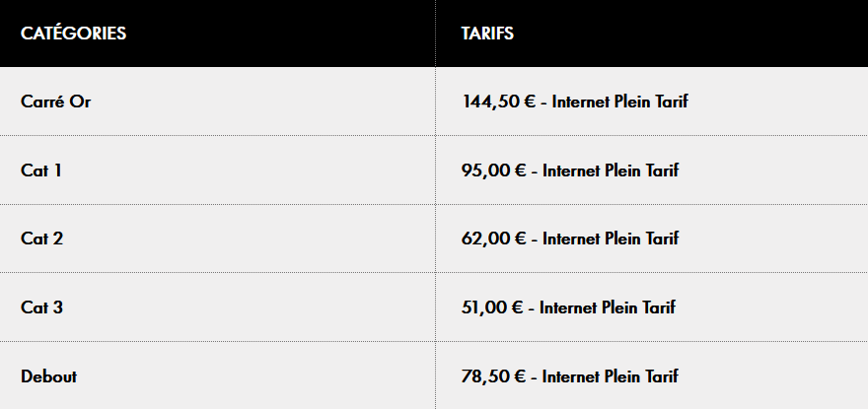868x409 pixels.
Task: Select the Carré Or category cell
Action: (x=55, y=102)
